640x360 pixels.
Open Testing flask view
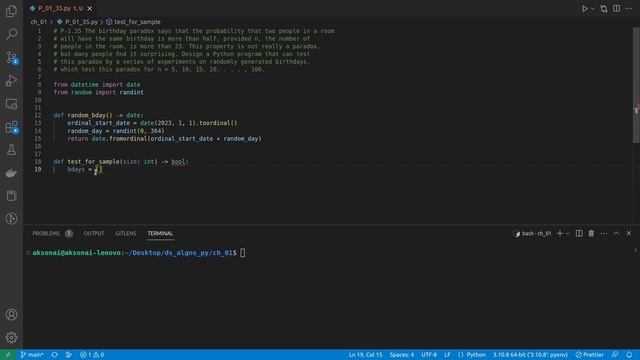coord(11,150)
